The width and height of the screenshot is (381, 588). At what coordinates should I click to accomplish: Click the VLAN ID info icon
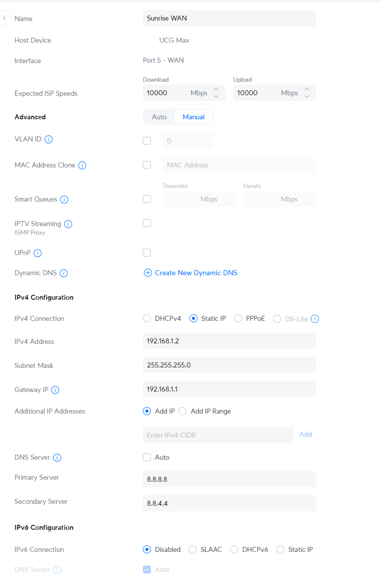click(49, 139)
